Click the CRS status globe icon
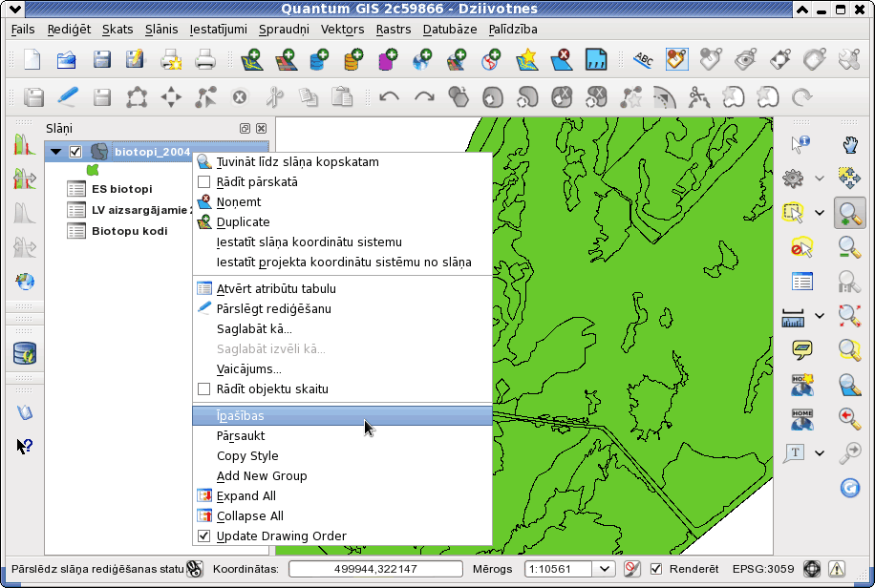 click(812, 569)
